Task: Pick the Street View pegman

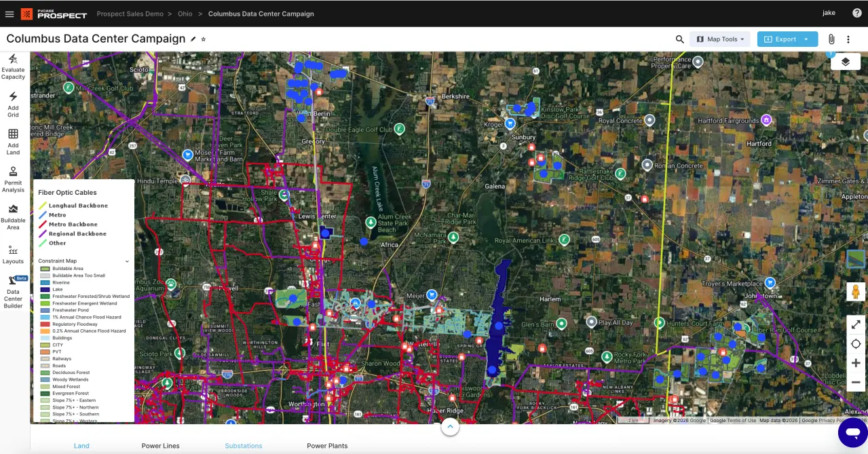Action: point(856,292)
